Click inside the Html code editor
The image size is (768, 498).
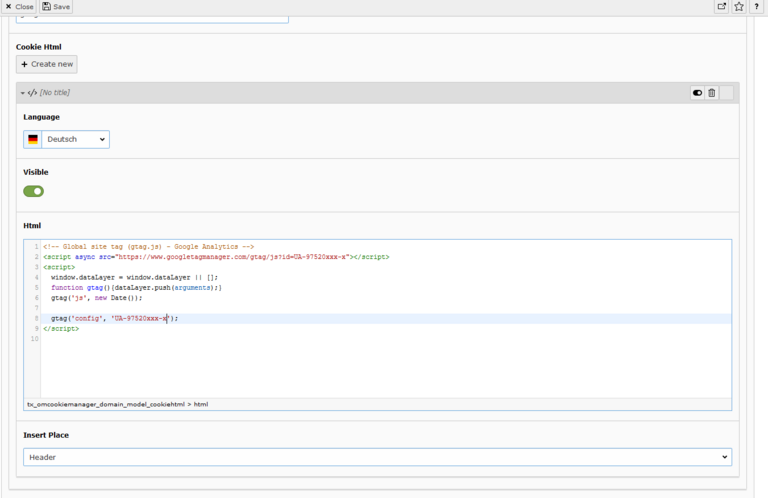pos(386,318)
